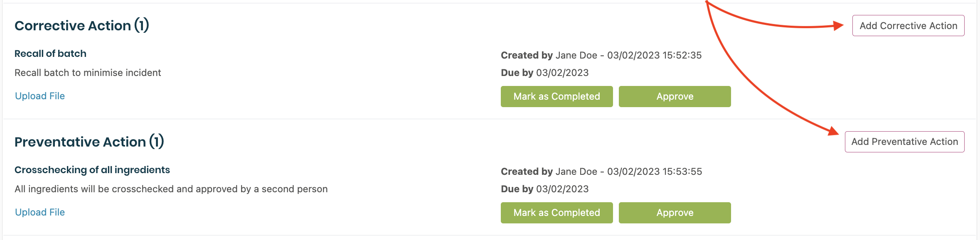Click the Recall of batch title

tap(50, 54)
